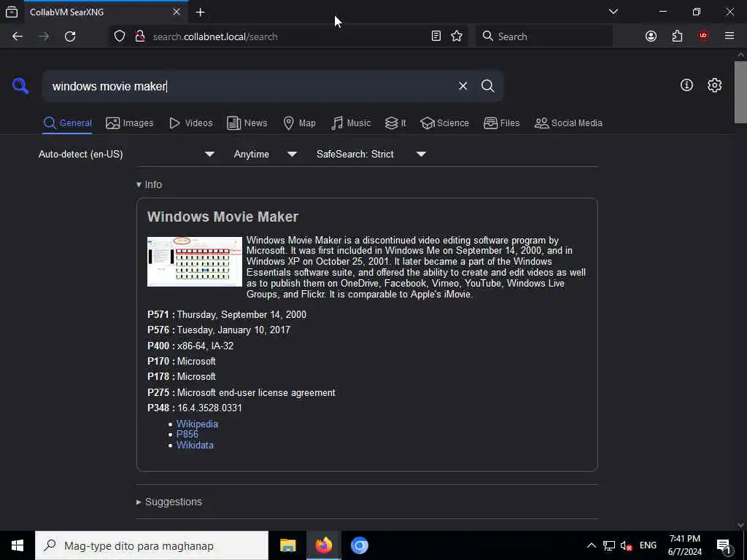747x560 pixels.
Task: Click the browser address bar URL
Action: click(215, 36)
